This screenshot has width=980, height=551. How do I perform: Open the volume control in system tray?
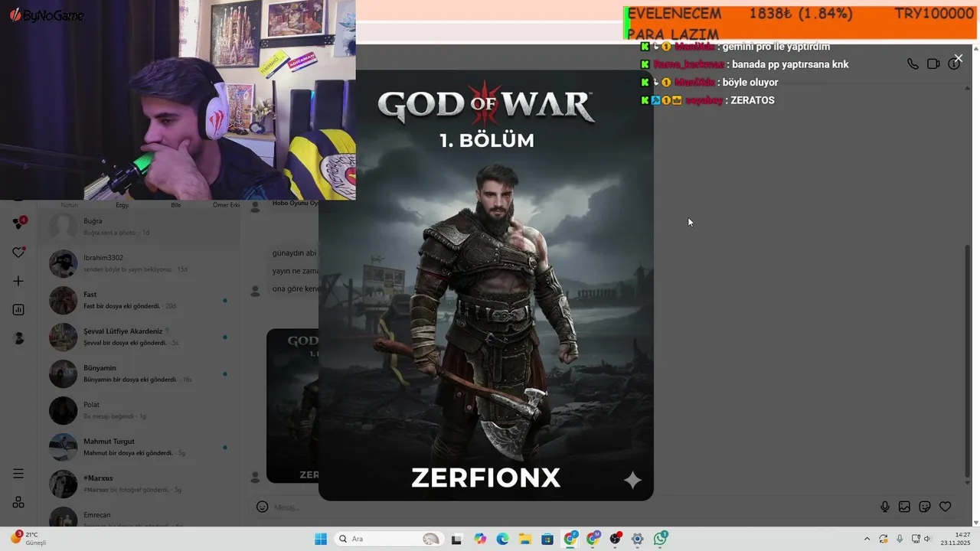coord(927,539)
